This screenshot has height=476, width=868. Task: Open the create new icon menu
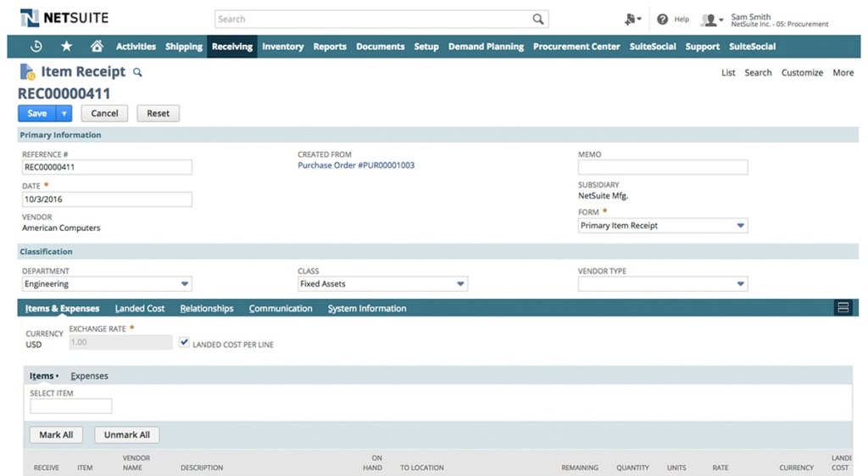[x=632, y=20]
